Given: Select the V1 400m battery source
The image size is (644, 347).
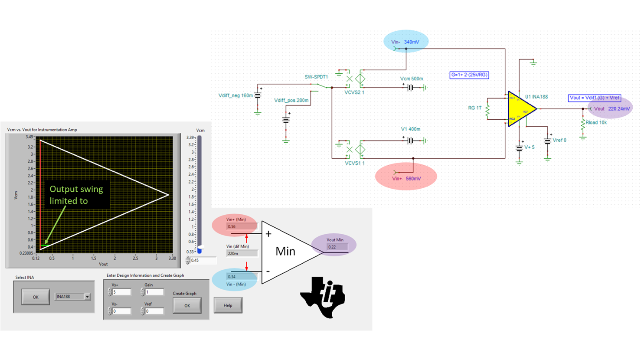Looking at the screenshot, I should [411, 141].
